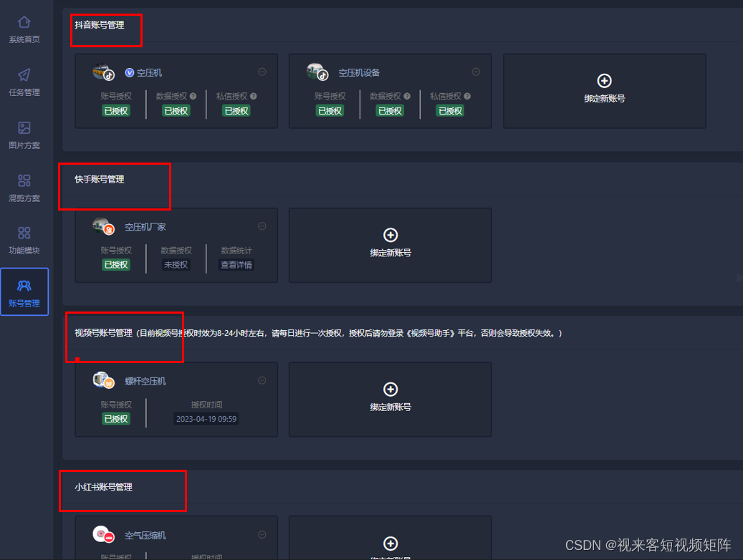
Task: Click the 空压机厂家 Kuaishou avatar
Action: click(x=103, y=226)
